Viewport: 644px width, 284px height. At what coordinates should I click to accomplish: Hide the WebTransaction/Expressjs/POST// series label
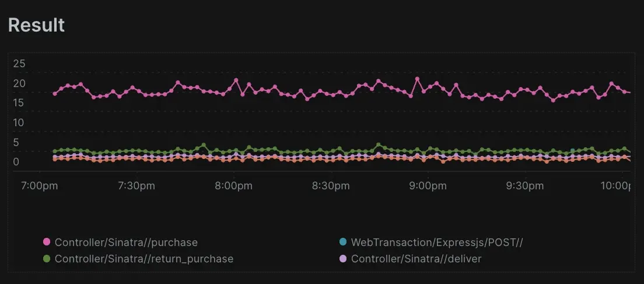(437, 242)
